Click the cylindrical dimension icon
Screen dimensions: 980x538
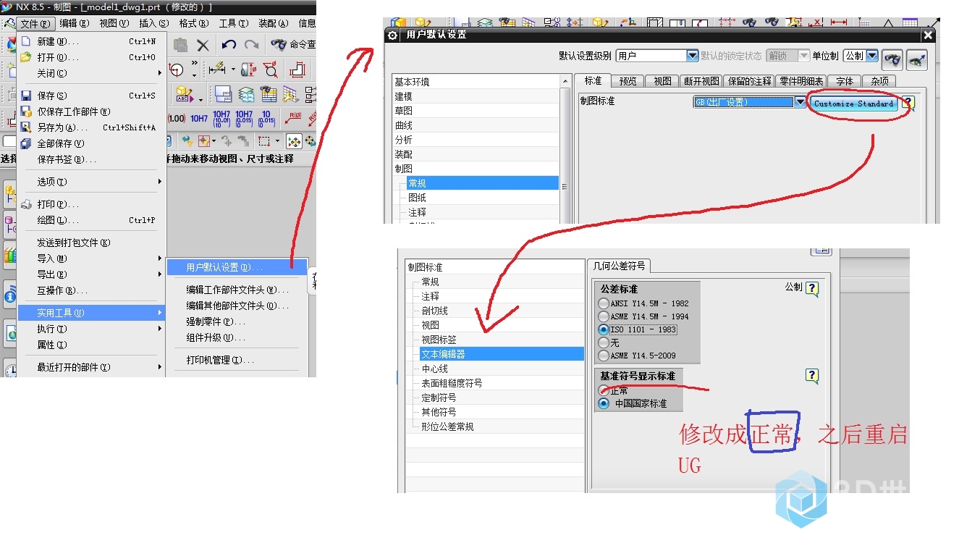[248, 70]
